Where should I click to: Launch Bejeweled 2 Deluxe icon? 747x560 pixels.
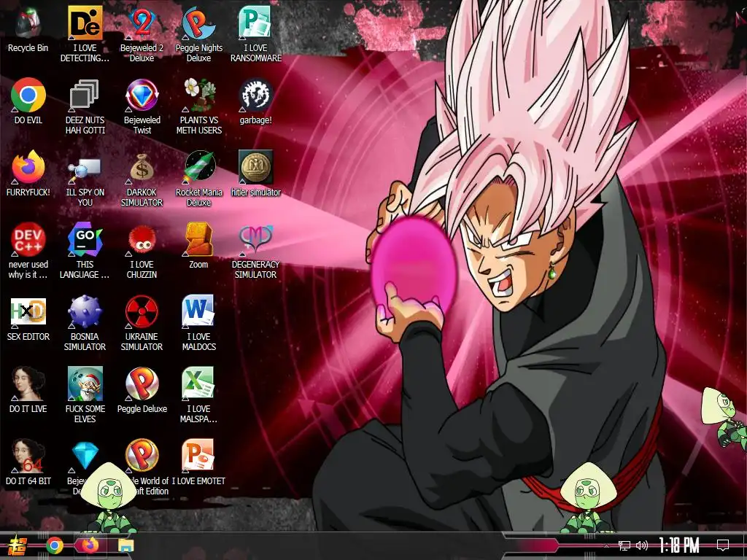(142, 35)
